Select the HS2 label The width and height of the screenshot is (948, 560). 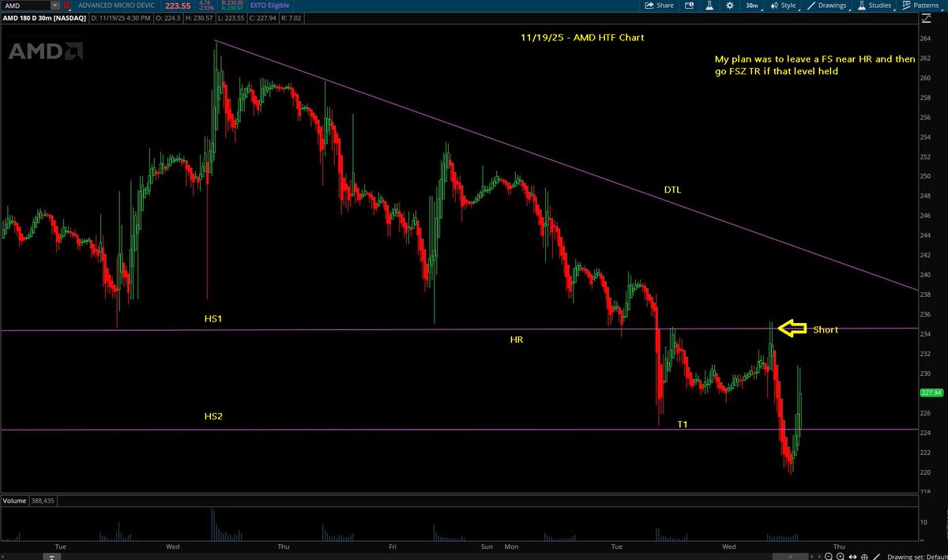[213, 415]
